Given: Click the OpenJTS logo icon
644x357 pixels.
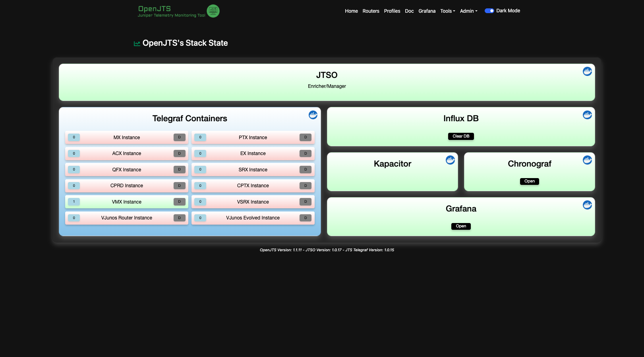Looking at the screenshot, I should pyautogui.click(x=213, y=11).
